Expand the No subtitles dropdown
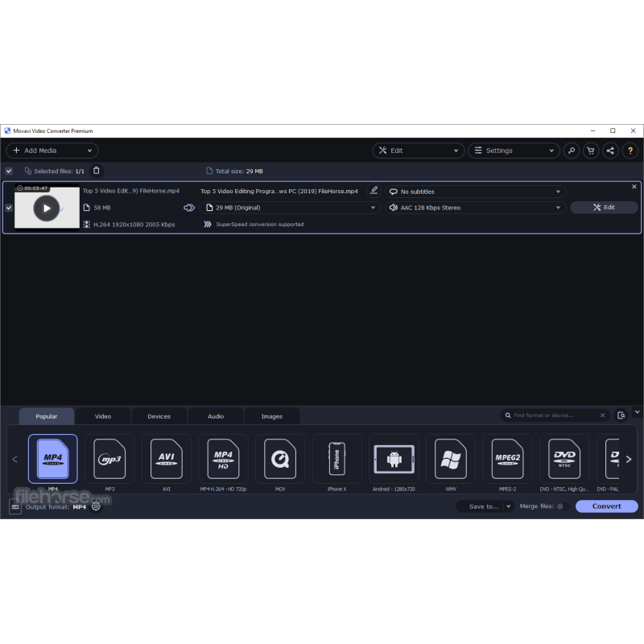Screen dimensions: 644x644 point(475,192)
